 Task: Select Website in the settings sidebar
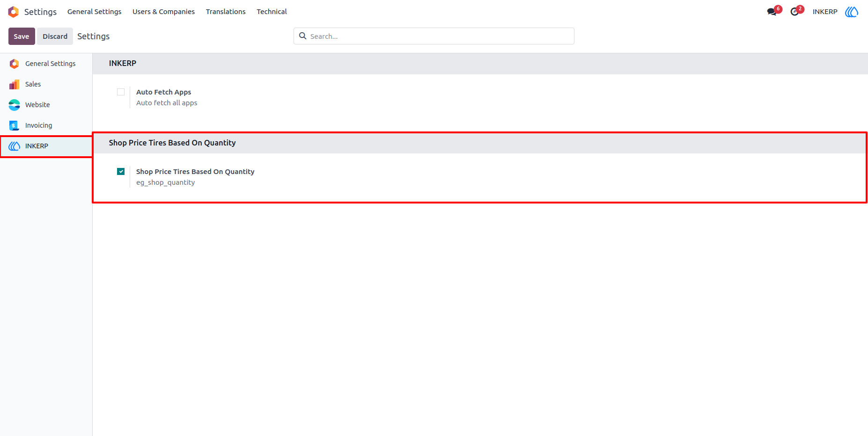(x=37, y=105)
